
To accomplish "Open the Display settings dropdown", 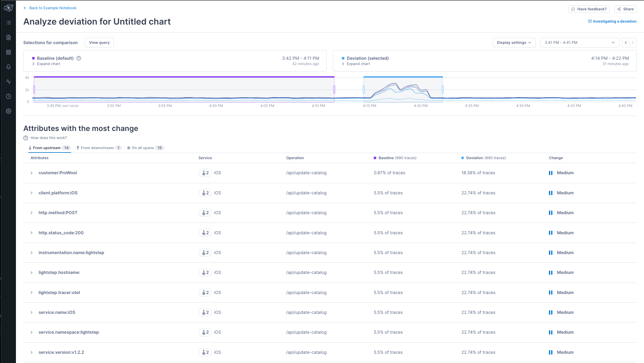I will pos(514,43).
